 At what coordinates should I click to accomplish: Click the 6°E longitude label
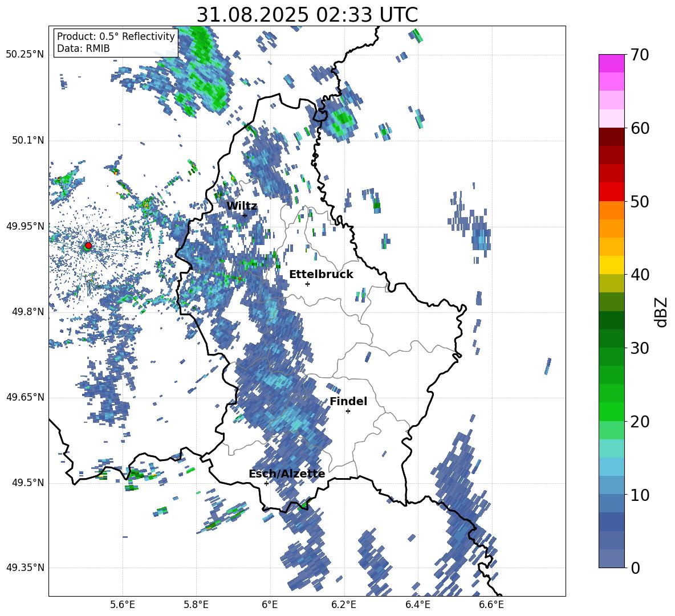click(270, 605)
